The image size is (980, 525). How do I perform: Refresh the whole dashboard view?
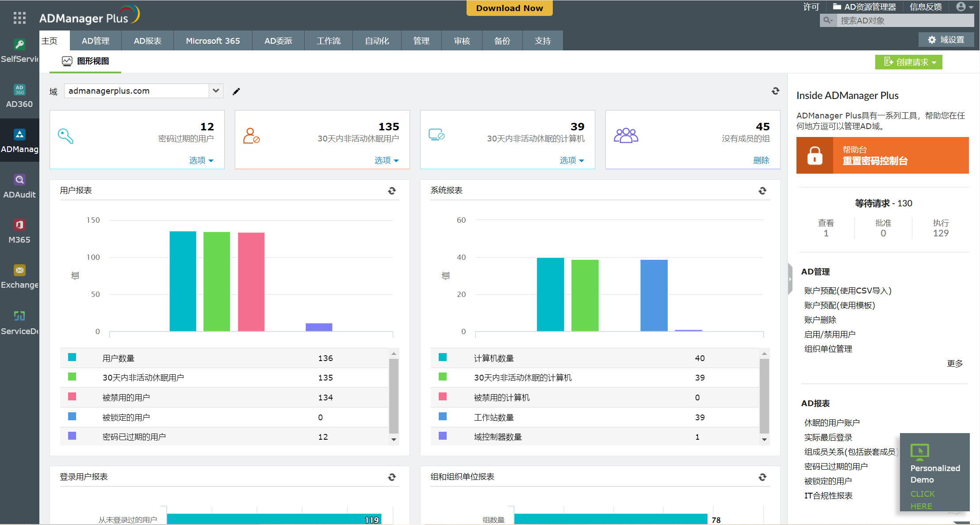point(775,91)
